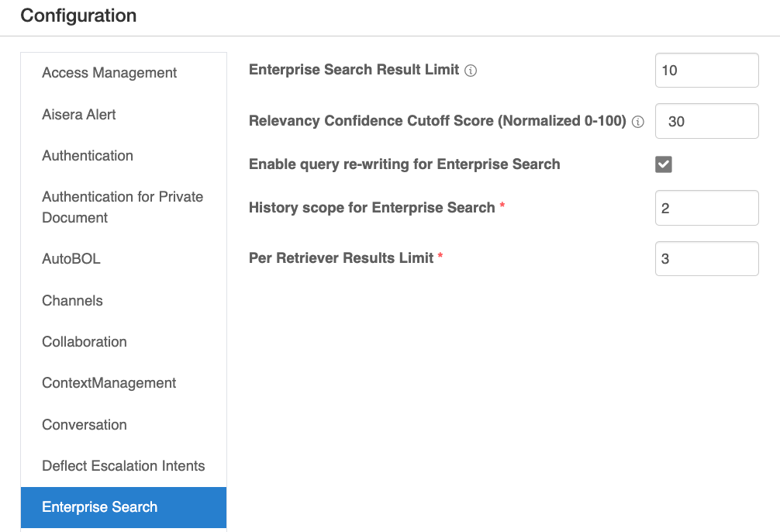Screen dimensions: 780x532
Task: Click info icon beside Relevancy Confidence Cutoff Score
Action: coord(638,122)
